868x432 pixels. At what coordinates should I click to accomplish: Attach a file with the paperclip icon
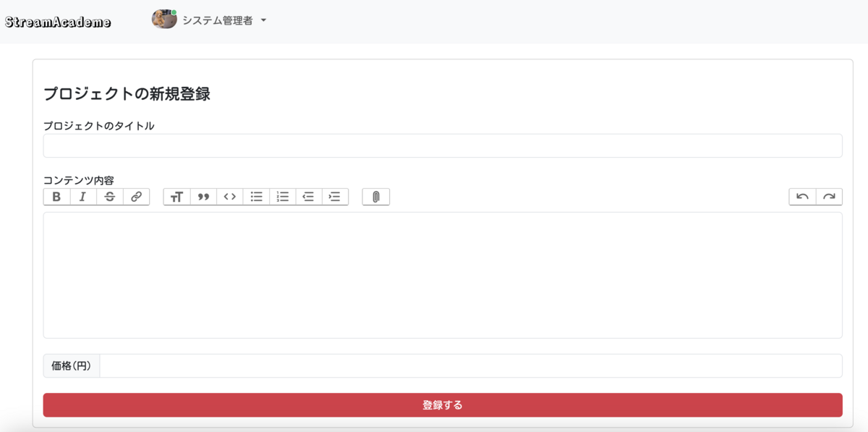(x=376, y=197)
